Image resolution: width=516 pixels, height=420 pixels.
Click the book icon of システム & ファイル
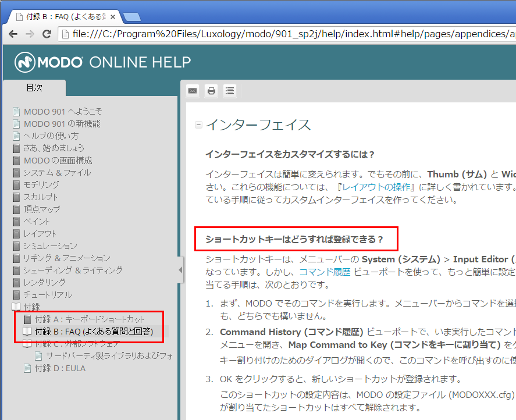(16, 172)
